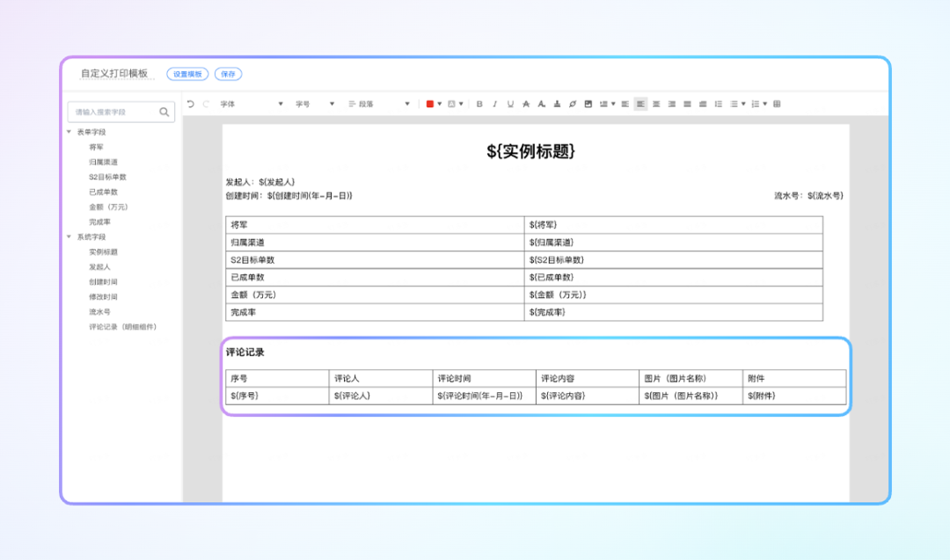This screenshot has height=560, width=950.
Task: Open the 段落 paragraph dropdown
Action: (379, 104)
